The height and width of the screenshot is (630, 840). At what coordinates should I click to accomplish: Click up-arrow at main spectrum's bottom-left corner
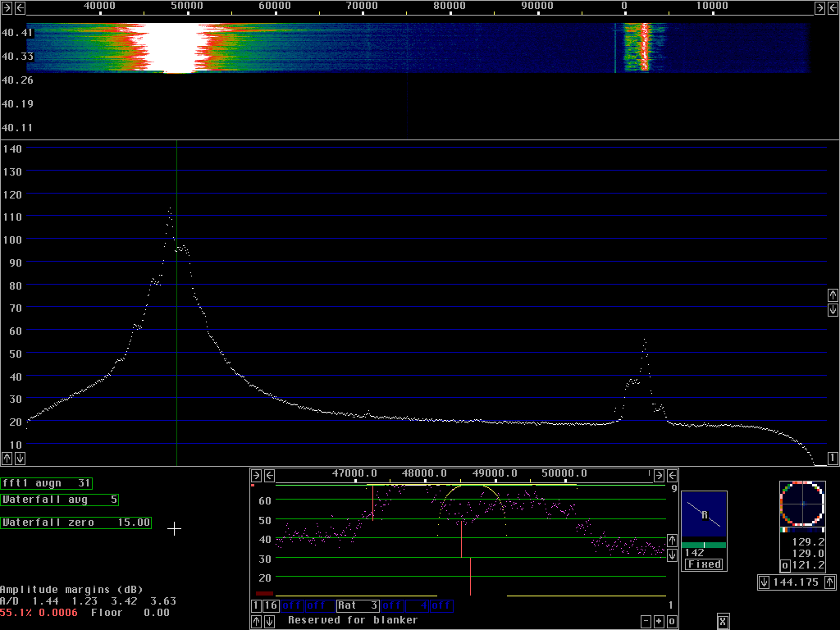click(7, 458)
